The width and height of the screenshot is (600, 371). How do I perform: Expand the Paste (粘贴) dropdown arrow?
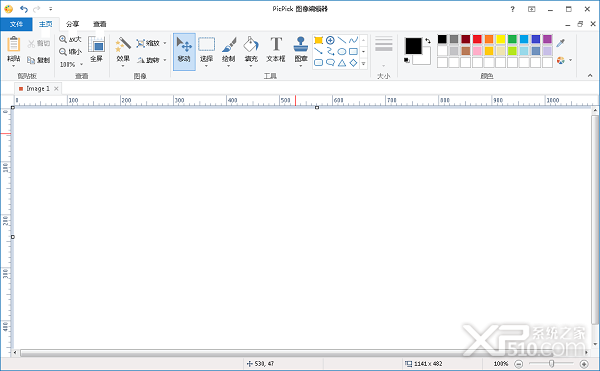click(x=13, y=66)
